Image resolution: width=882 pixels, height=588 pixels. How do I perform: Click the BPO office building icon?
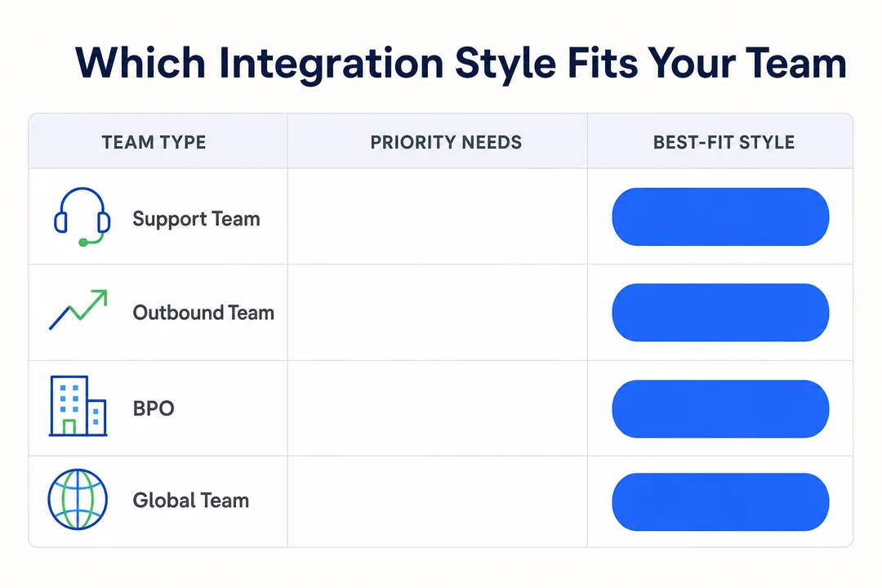pyautogui.click(x=78, y=406)
